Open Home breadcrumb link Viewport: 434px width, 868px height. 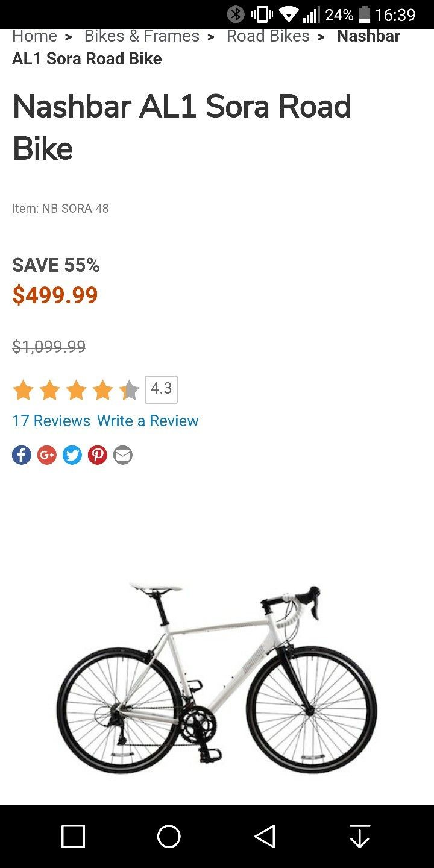(x=34, y=36)
